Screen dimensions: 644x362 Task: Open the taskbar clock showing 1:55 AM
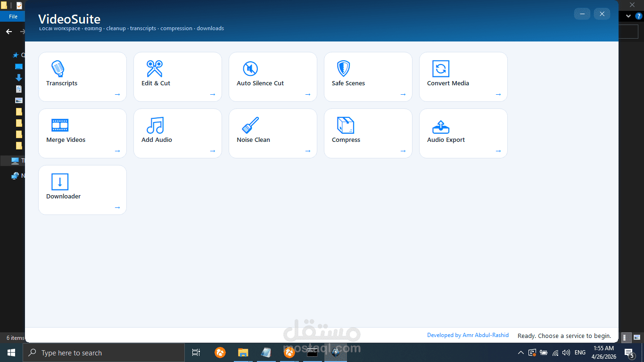click(604, 353)
